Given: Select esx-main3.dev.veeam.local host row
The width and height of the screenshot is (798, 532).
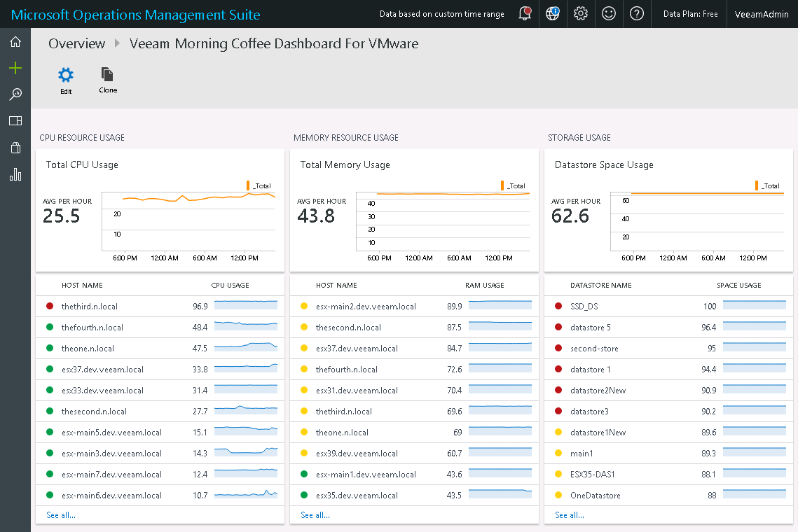Looking at the screenshot, I should 160,453.
